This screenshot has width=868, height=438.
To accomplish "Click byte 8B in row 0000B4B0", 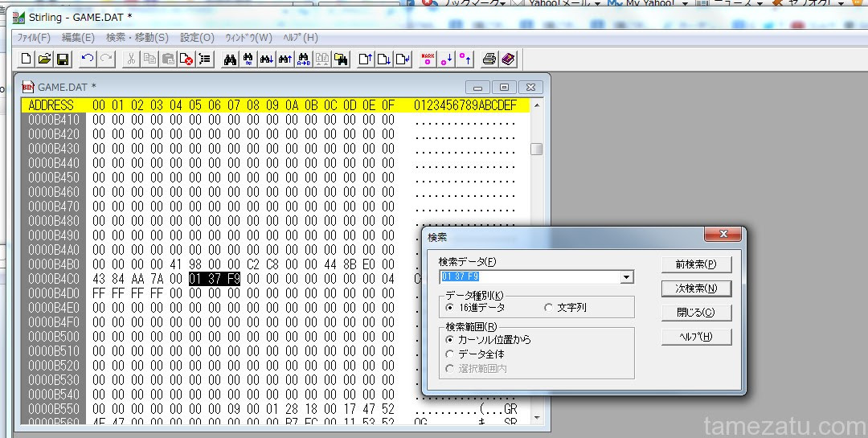I will (x=350, y=264).
